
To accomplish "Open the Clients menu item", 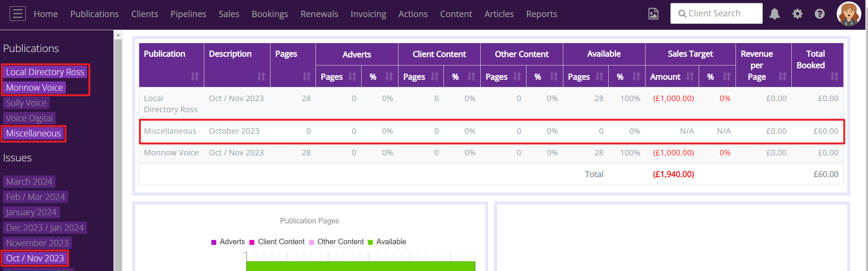I will coord(145,14).
